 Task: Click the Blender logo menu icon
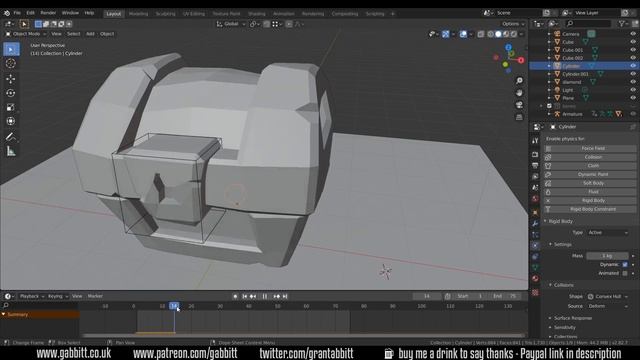(x=7, y=13)
